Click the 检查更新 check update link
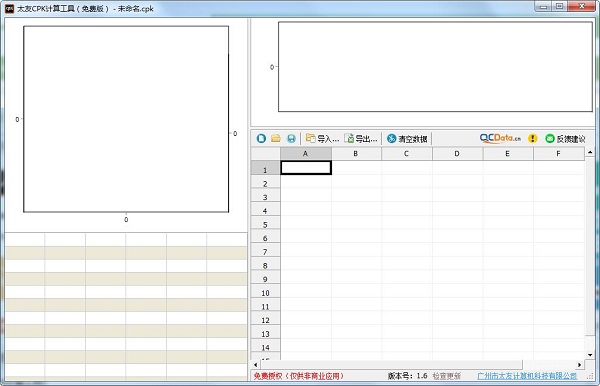 (447, 376)
